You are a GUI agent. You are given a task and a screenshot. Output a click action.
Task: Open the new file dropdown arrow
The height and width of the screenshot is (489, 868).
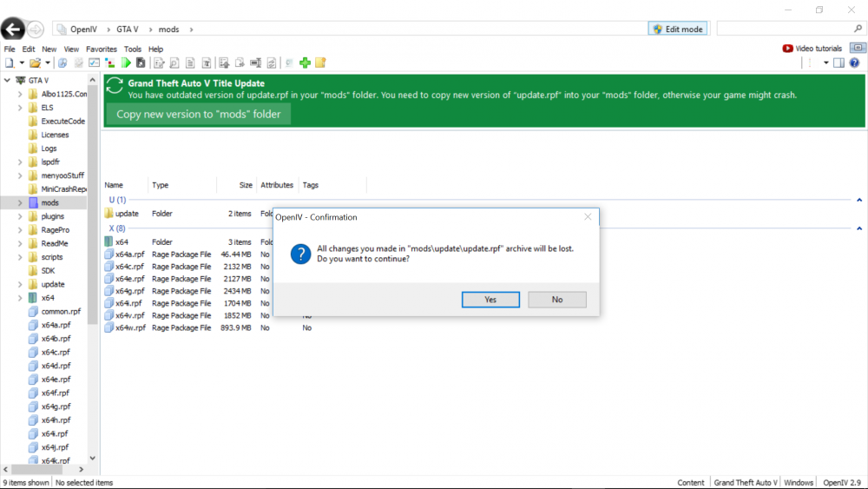[x=22, y=63]
